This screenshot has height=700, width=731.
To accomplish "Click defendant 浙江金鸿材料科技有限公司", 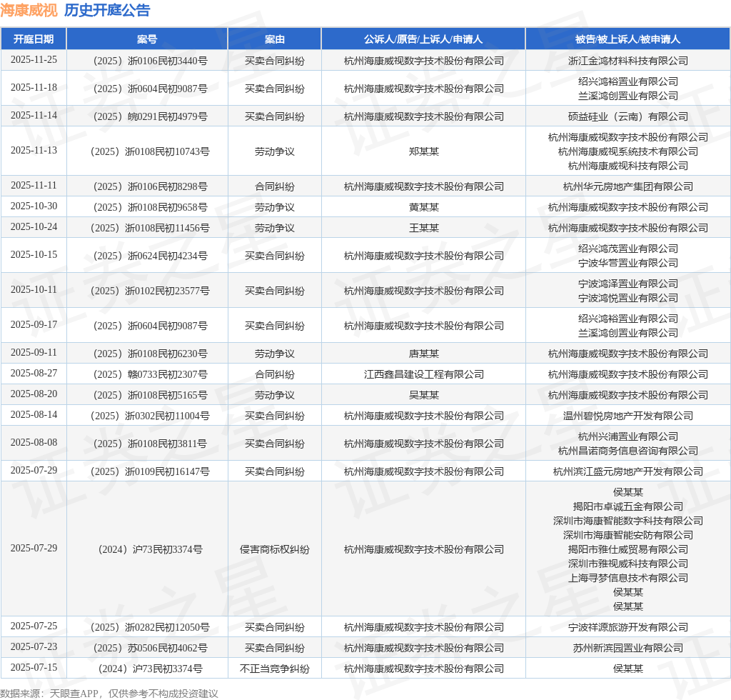I will coord(628,61).
